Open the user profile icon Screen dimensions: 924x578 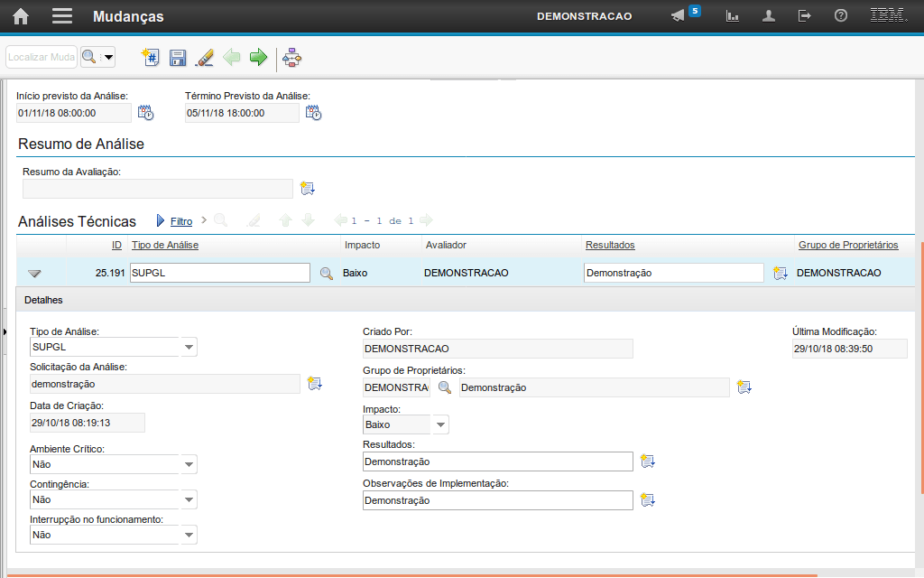click(769, 16)
